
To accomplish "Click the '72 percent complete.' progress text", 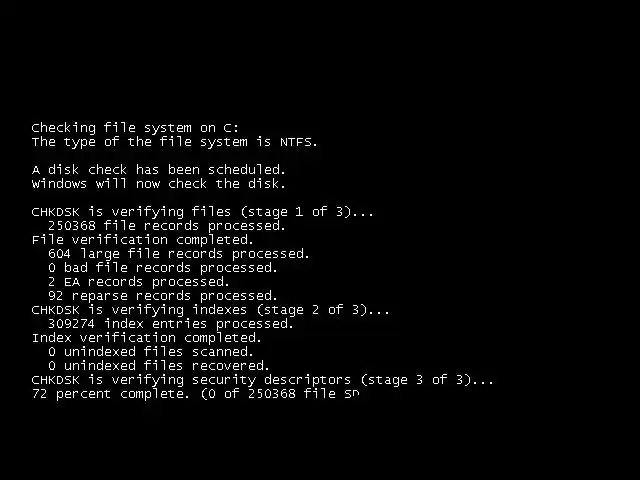I will [x=111, y=394].
